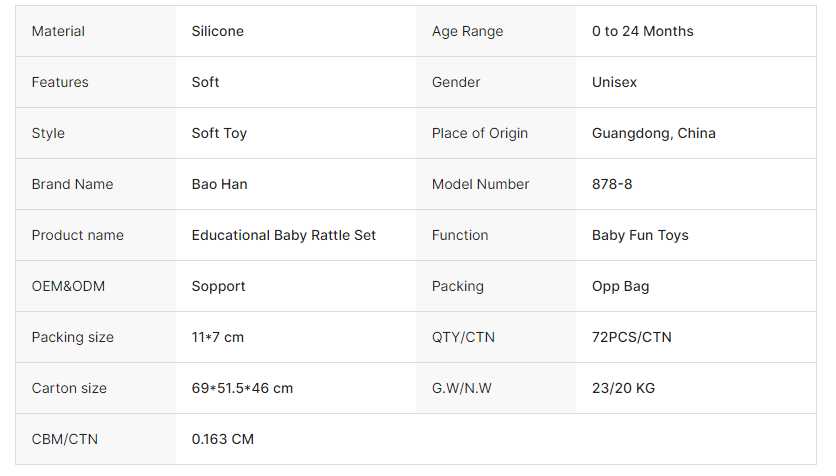
Task: Click the Guangdong, China value
Action: click(653, 133)
